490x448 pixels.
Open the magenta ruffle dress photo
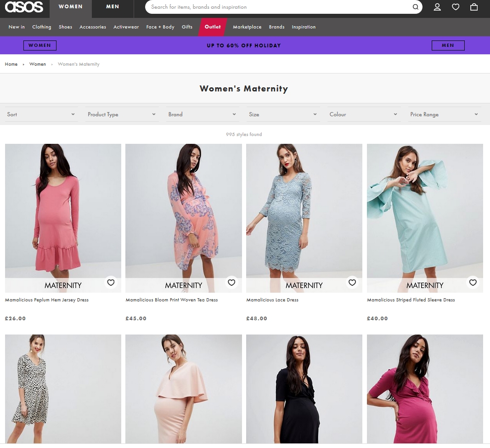tap(425, 389)
